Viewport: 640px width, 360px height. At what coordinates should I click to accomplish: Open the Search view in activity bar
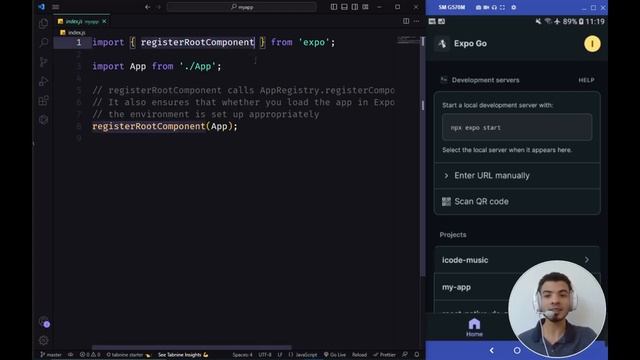(43, 42)
